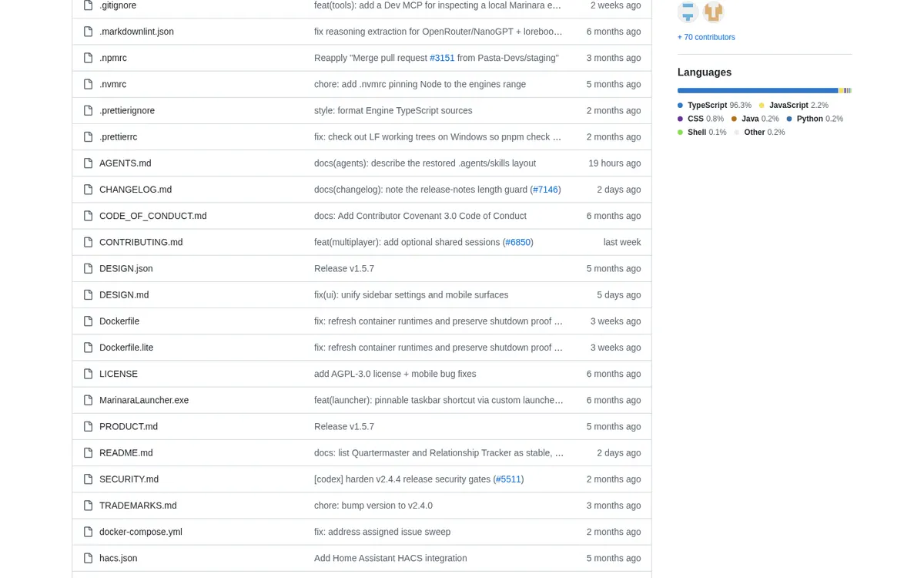Open the SECURITY.md file
This screenshot has width=924, height=578.
pos(129,479)
